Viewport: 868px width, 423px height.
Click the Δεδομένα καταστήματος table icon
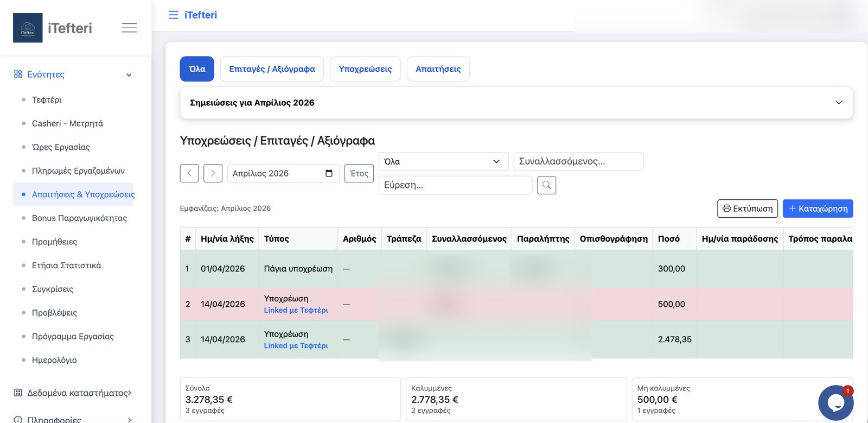point(18,393)
